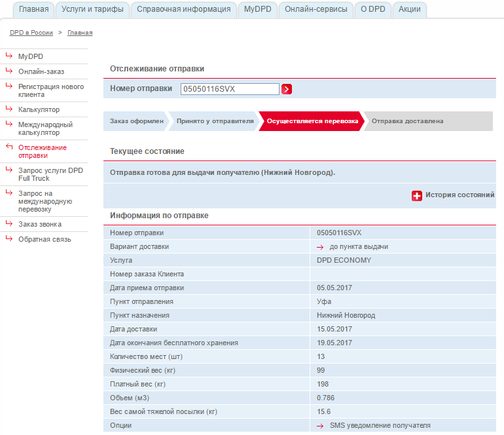Click the DPD ECONOMY service value
The image size is (504, 435).
tap(344, 261)
